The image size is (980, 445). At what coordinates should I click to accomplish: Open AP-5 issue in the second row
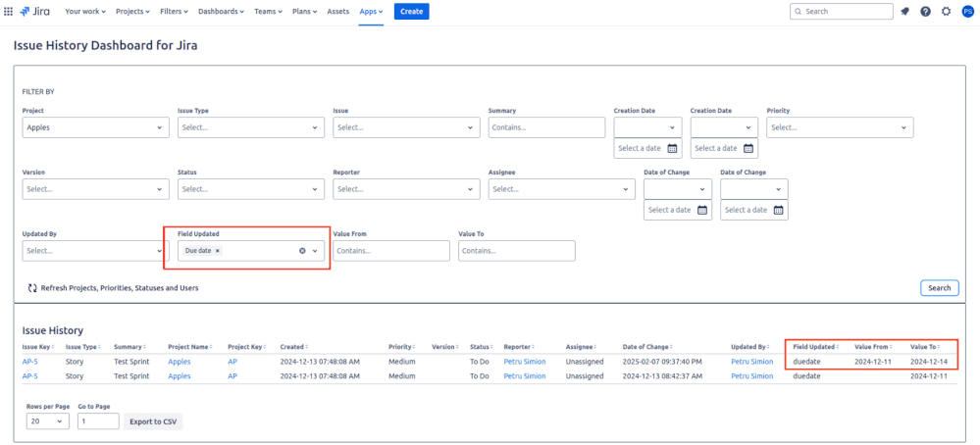coord(30,375)
